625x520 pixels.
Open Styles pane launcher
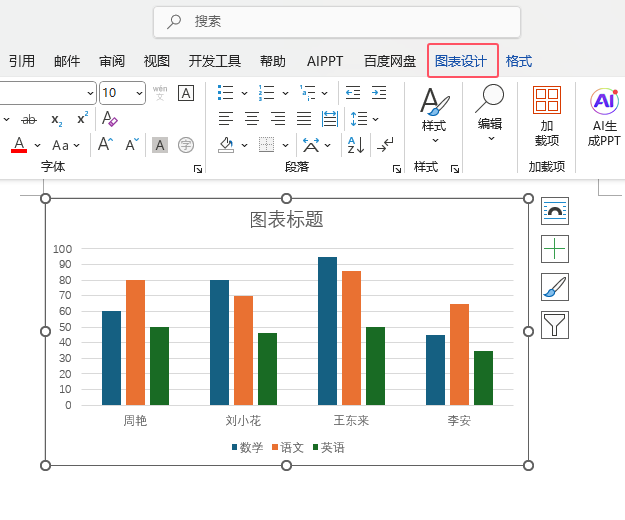[455, 169]
